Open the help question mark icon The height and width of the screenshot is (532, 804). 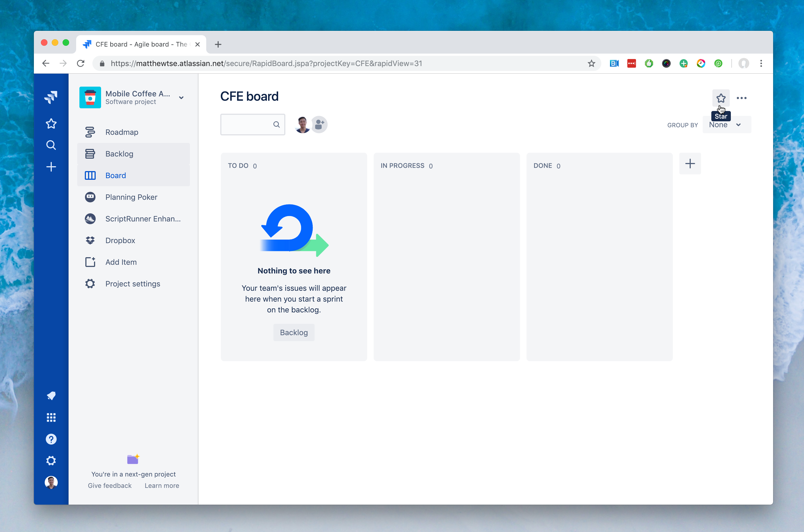51,439
